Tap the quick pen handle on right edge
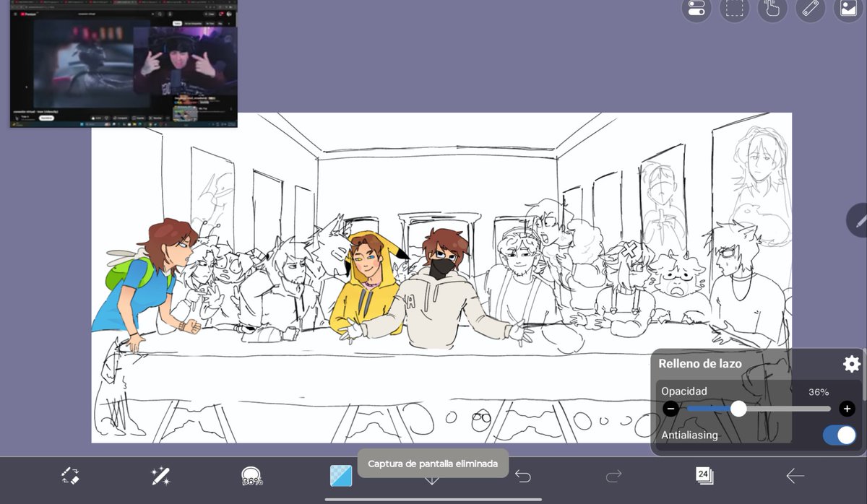Image resolution: width=867 pixels, height=504 pixels. tap(858, 220)
